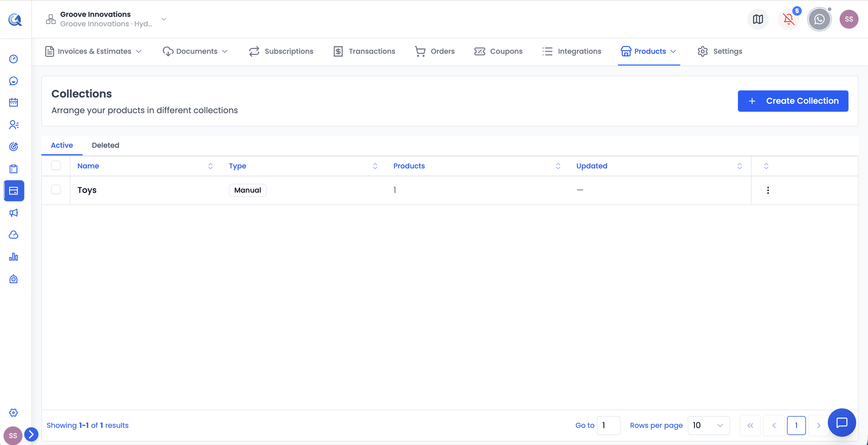The height and width of the screenshot is (445, 868).
Task: Go to the Subscriptions tab
Action: (281, 51)
